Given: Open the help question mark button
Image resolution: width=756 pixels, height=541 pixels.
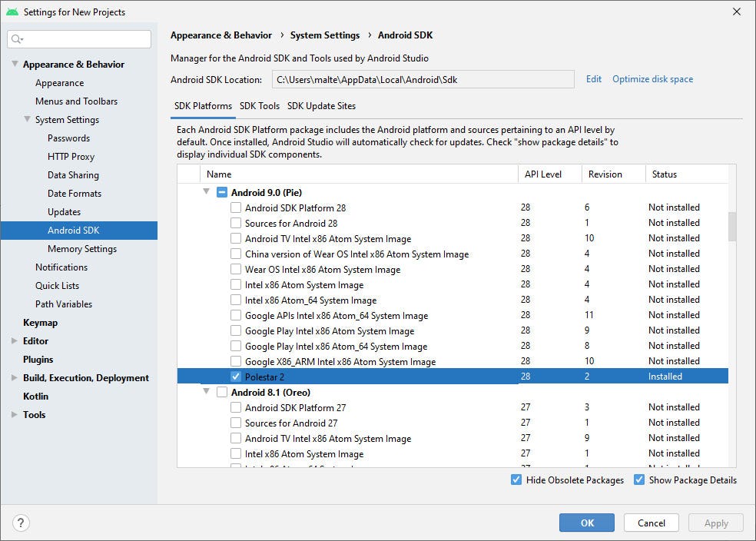Looking at the screenshot, I should [x=21, y=523].
